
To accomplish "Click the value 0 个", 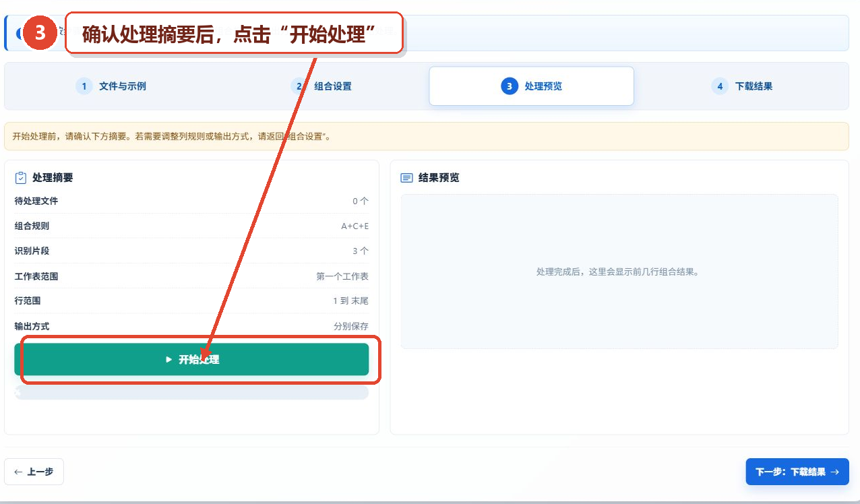I will pyautogui.click(x=361, y=201).
